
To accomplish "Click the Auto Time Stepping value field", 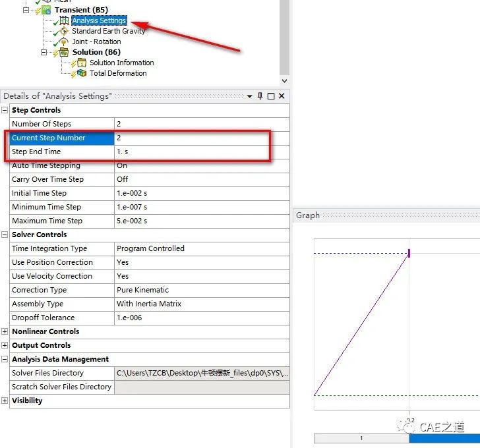I will pos(201,166).
